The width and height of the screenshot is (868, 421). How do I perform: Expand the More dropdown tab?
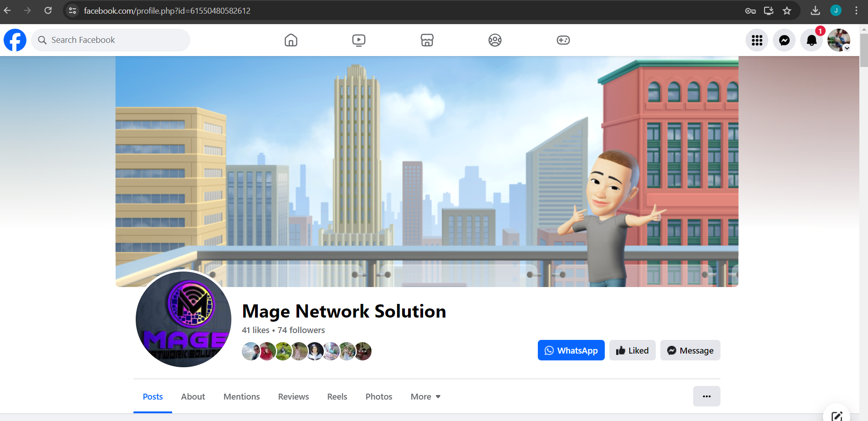(x=425, y=397)
